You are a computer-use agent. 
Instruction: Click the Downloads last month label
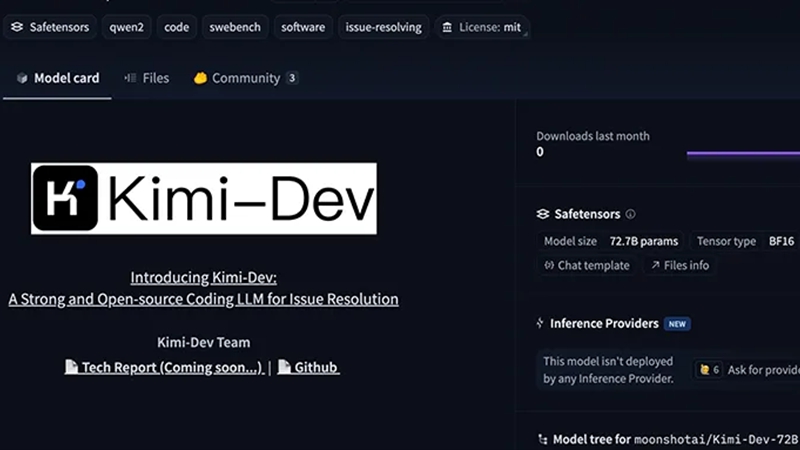click(x=593, y=136)
